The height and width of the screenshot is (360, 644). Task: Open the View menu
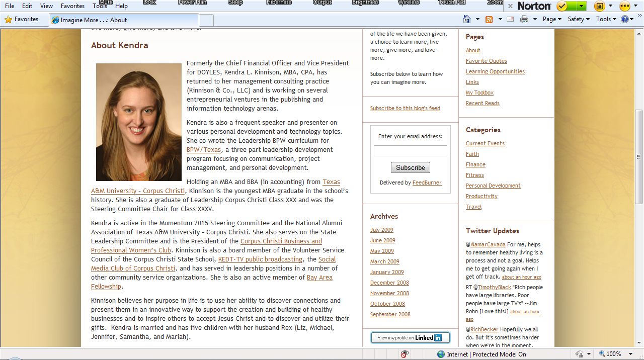coord(46,6)
